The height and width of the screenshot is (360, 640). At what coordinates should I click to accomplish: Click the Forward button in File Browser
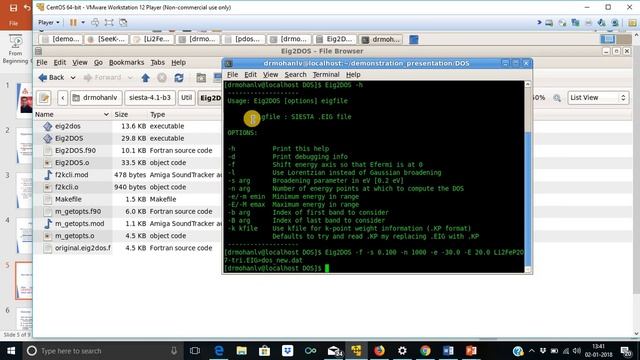[x=103, y=78]
